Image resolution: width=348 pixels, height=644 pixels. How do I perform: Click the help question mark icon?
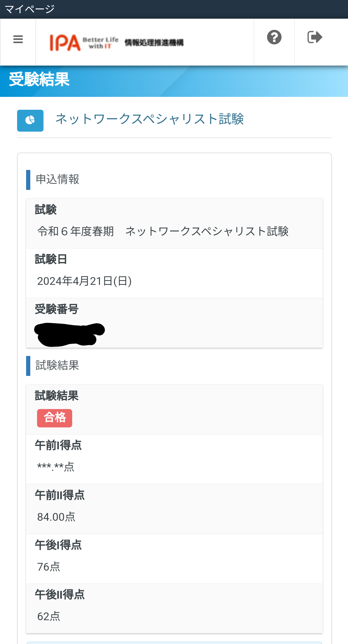(274, 37)
